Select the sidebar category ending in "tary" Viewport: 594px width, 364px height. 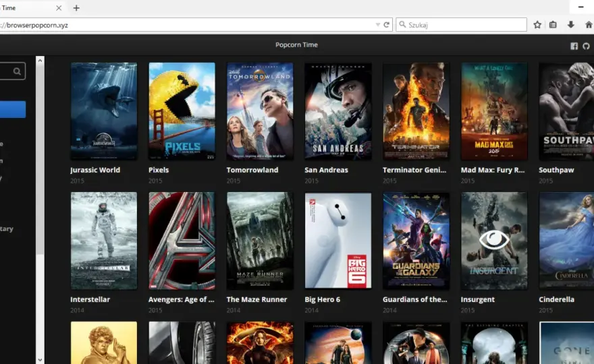7,229
